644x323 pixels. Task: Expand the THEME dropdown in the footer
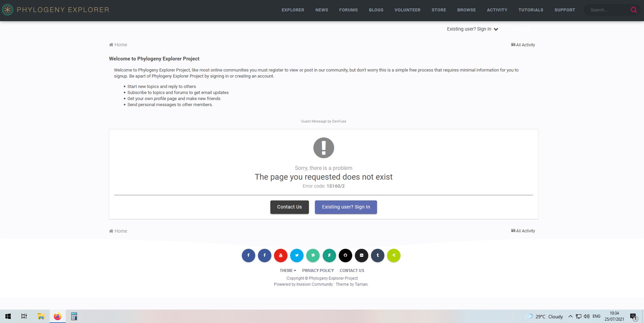pyautogui.click(x=288, y=271)
